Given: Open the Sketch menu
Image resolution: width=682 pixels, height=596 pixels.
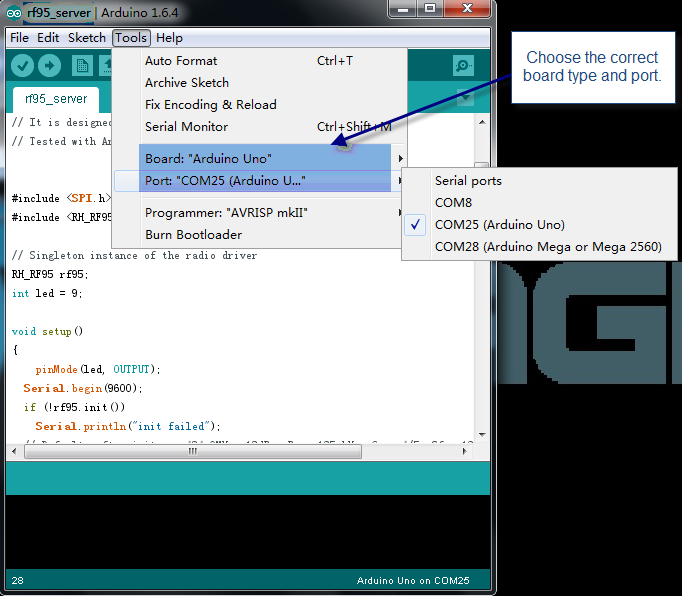Looking at the screenshot, I should click(x=87, y=38).
